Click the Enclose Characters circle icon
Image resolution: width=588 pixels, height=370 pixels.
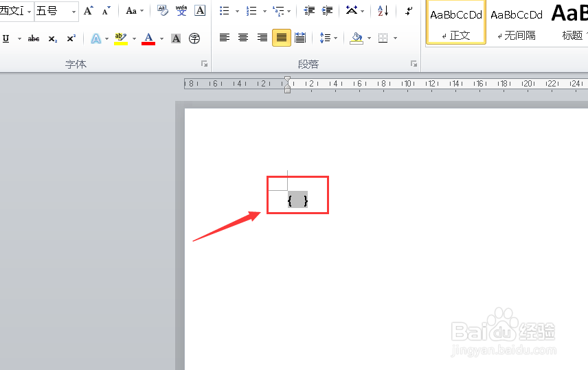point(194,38)
